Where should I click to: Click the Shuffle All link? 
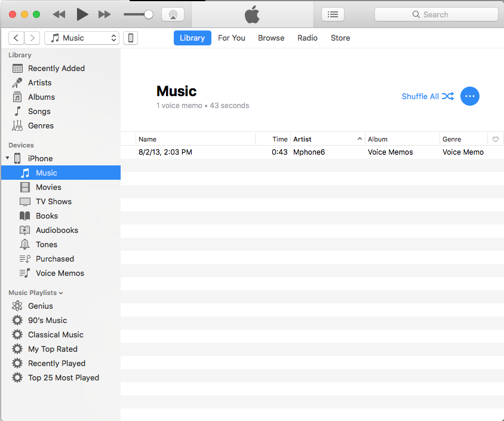pos(428,96)
